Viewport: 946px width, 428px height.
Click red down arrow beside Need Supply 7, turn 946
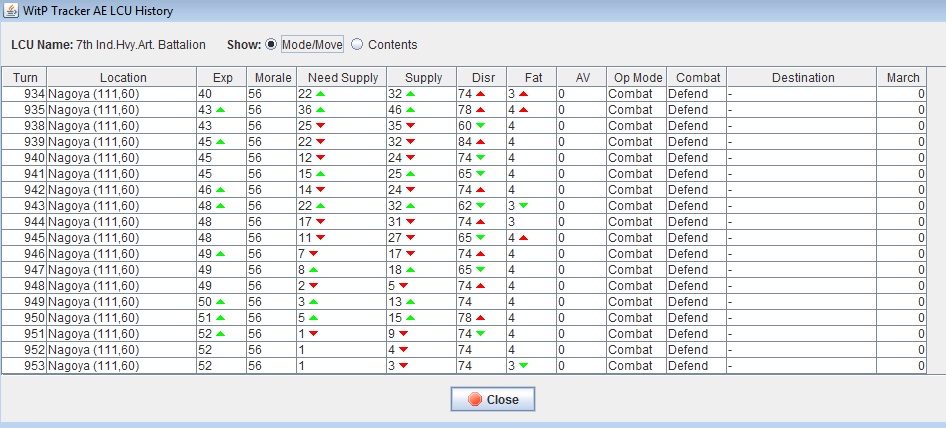[313, 254]
